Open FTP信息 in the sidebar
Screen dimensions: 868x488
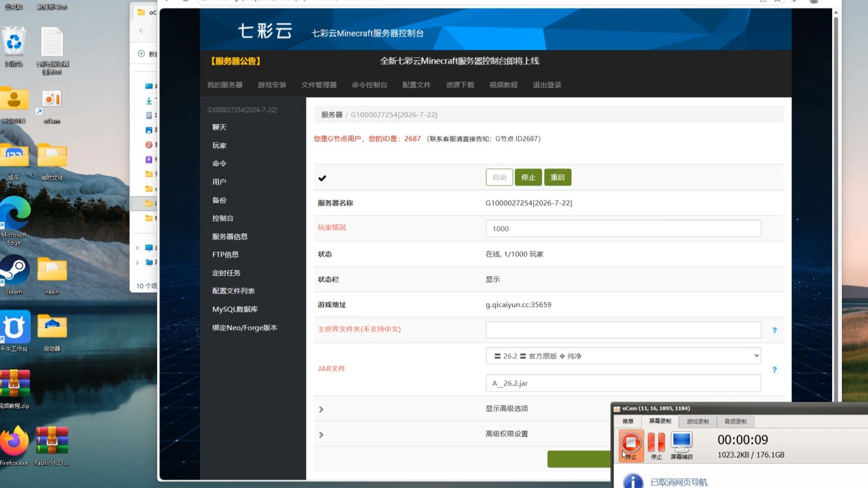click(x=225, y=255)
